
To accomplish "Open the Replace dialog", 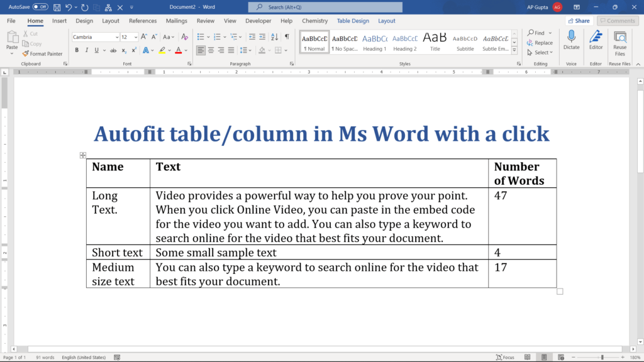I will (x=541, y=43).
